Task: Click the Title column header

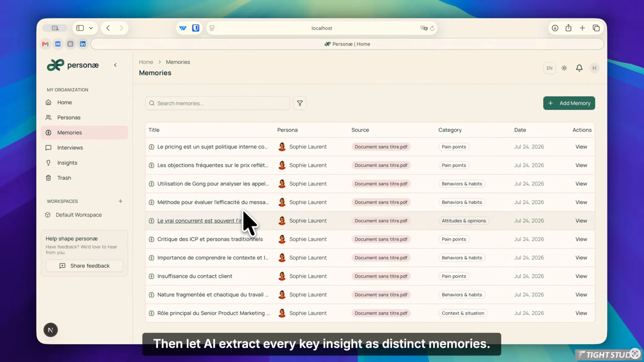Action: click(x=154, y=130)
